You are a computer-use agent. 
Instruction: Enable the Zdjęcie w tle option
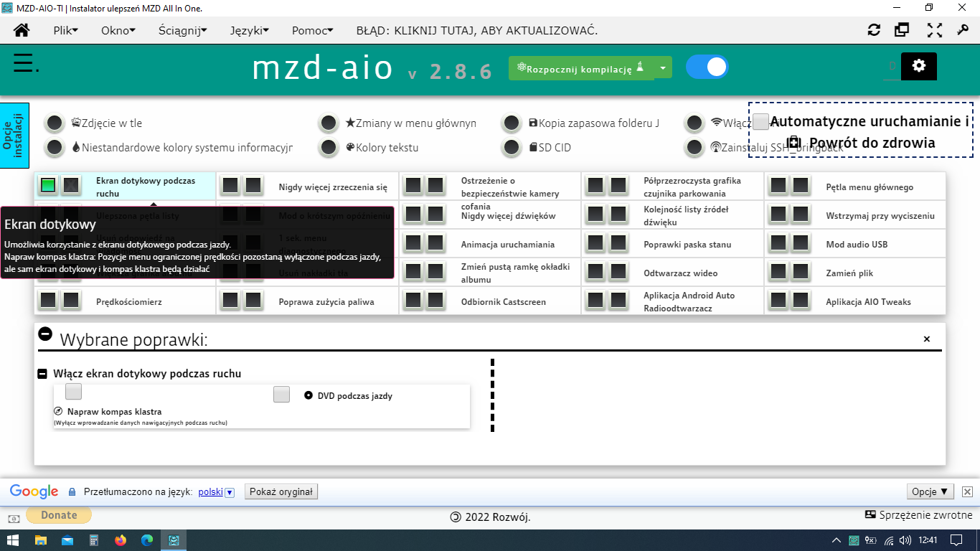tap(55, 123)
